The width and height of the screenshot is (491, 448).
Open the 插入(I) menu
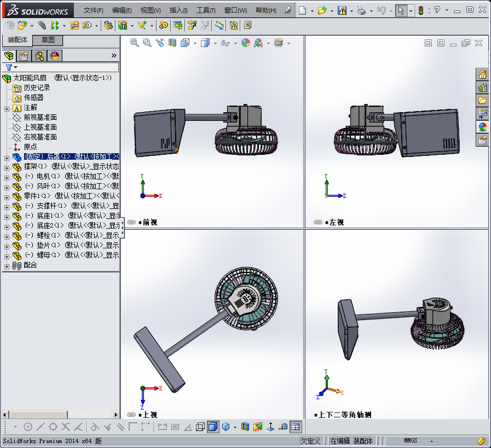178,10
